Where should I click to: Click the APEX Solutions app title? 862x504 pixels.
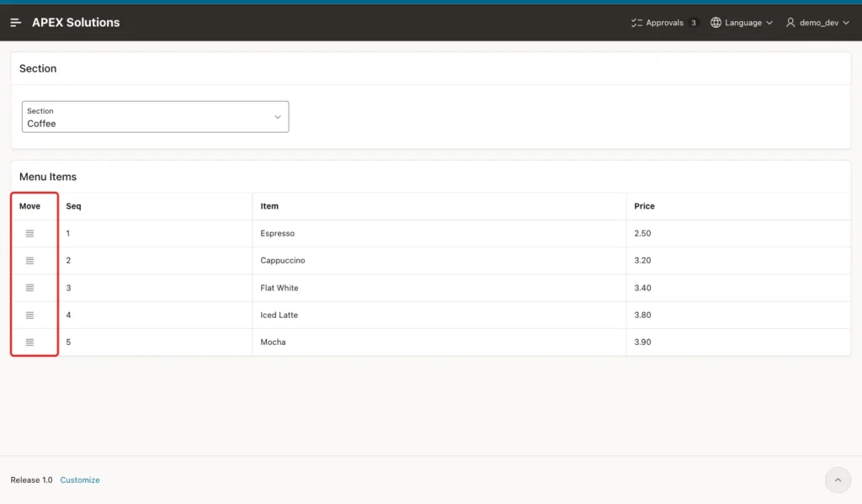tap(76, 23)
